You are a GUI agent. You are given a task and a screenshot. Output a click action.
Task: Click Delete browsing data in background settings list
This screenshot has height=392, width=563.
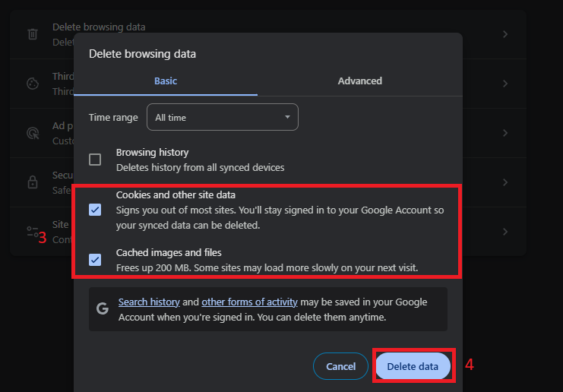tap(99, 27)
